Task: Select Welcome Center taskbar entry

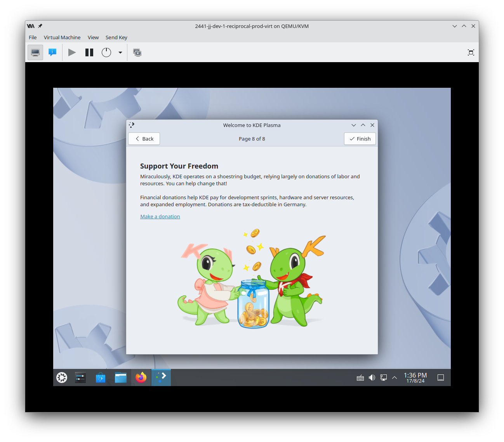Action: (x=161, y=378)
